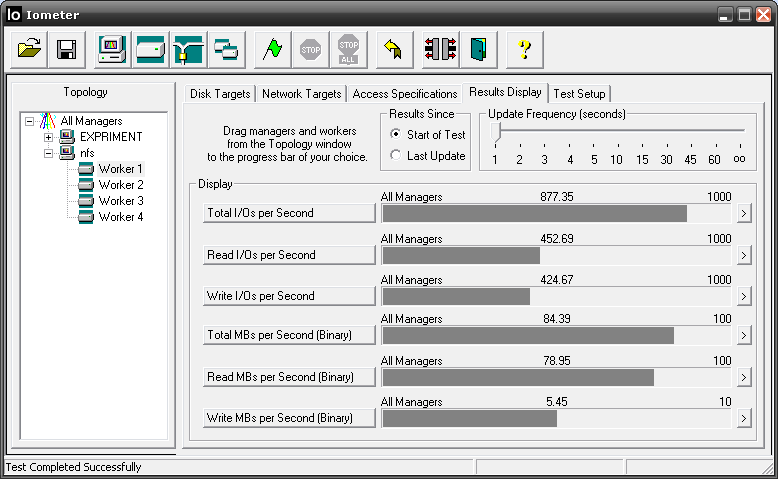Collapse the nfs manager node
This screenshot has height=479, width=778.
[x=48, y=153]
